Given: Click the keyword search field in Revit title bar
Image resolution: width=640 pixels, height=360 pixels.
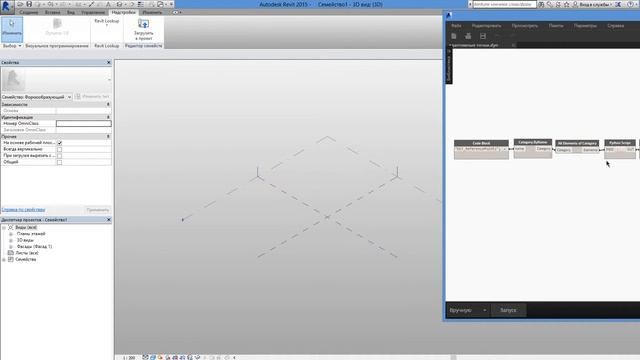Looking at the screenshot, I should [504, 4].
